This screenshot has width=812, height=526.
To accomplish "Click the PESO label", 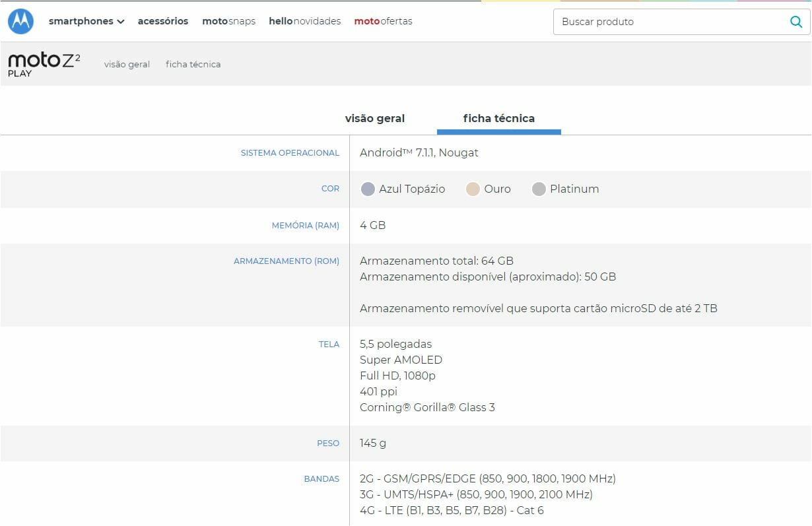I will pos(328,444).
